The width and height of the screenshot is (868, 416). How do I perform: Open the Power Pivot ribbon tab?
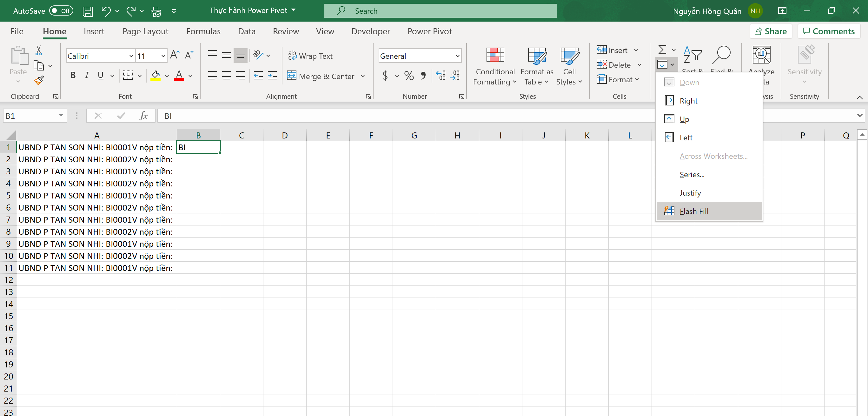point(429,31)
